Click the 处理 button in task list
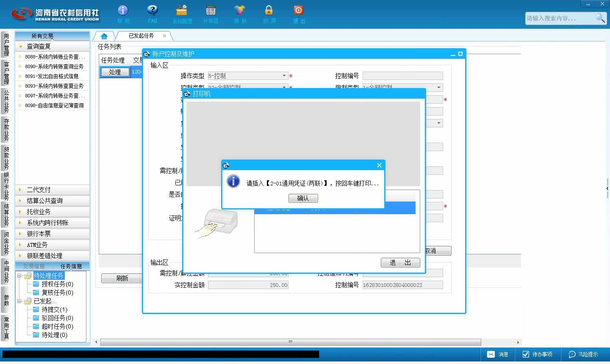 point(115,72)
